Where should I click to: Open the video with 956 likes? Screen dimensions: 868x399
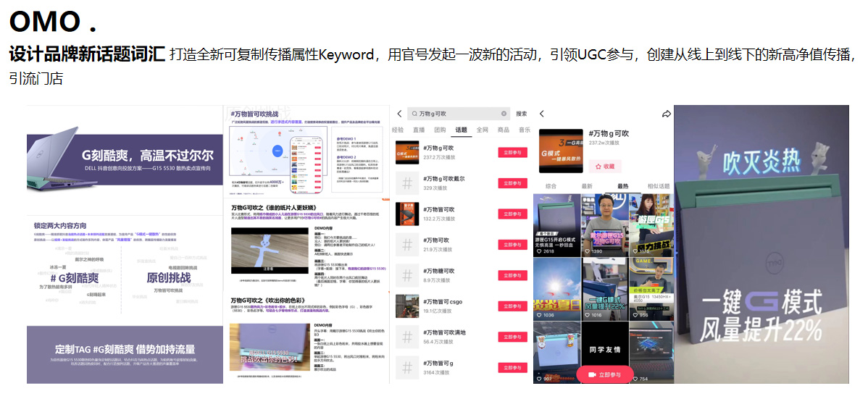(651, 289)
